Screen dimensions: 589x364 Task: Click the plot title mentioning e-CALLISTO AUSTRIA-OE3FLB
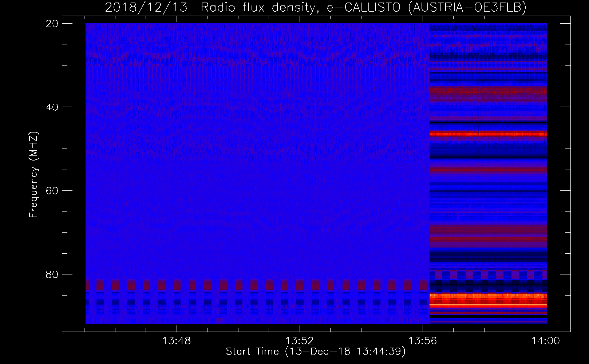pos(316,7)
